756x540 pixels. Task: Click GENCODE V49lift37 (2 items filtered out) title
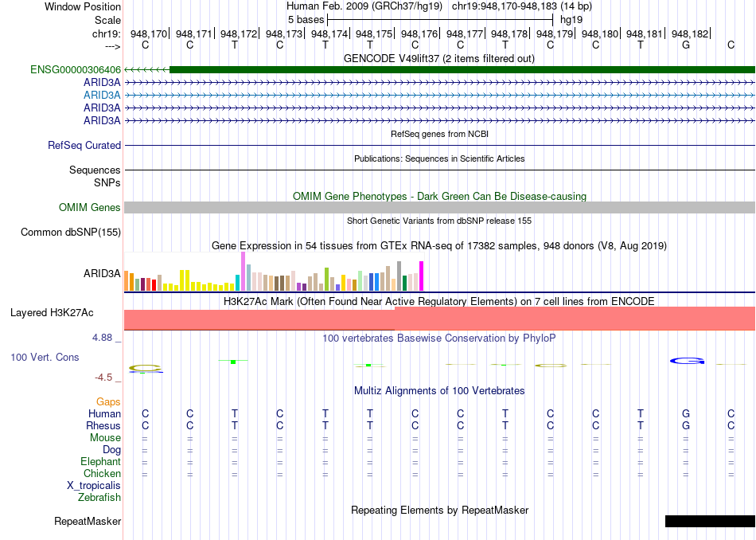[439, 58]
